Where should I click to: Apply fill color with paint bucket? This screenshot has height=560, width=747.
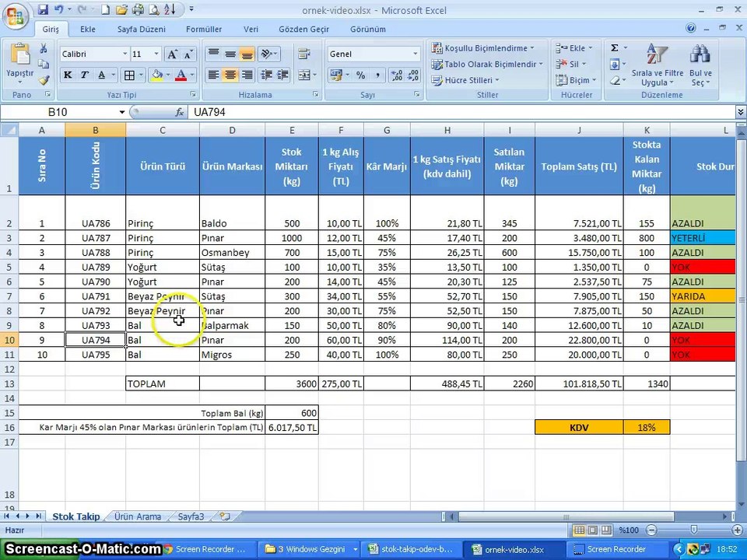[156, 75]
